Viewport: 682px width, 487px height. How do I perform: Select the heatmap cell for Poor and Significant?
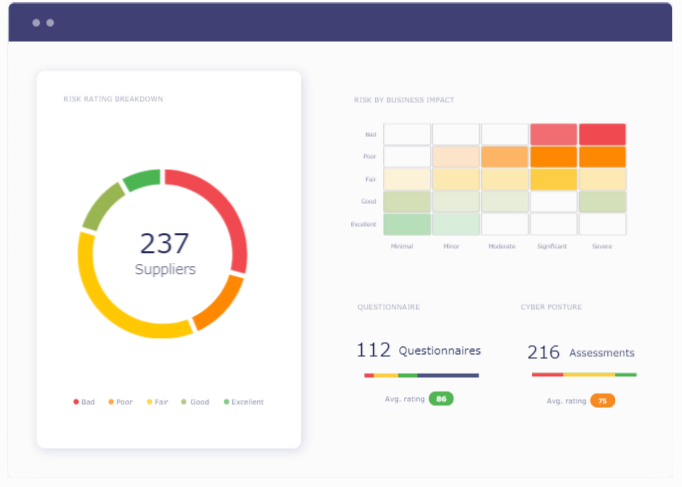point(554,157)
